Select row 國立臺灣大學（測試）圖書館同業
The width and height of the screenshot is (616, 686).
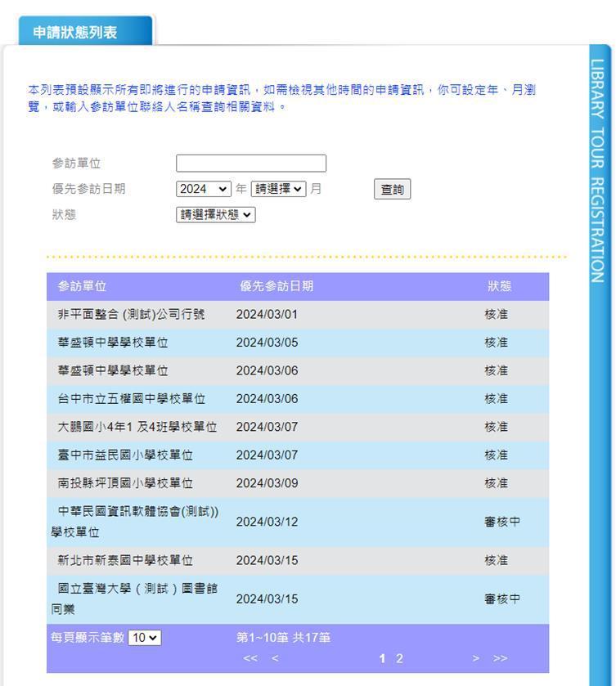298,599
